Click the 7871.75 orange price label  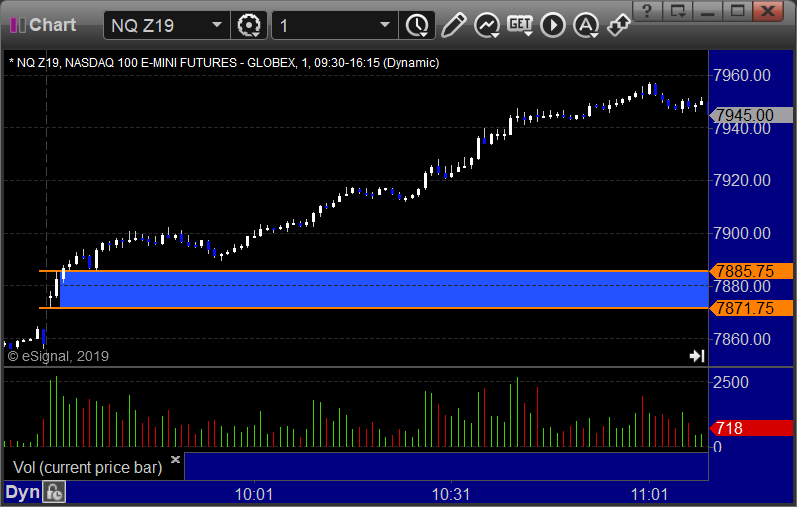tap(752, 308)
